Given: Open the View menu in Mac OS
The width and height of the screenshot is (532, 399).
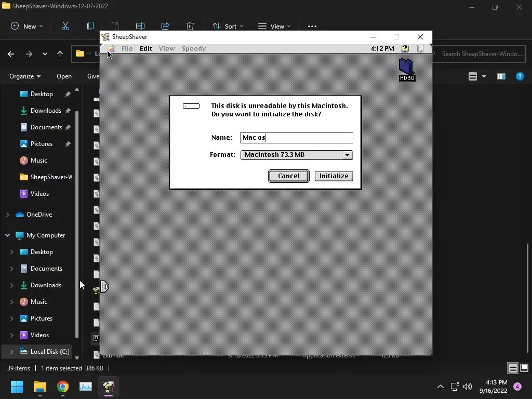Looking at the screenshot, I should (x=167, y=48).
